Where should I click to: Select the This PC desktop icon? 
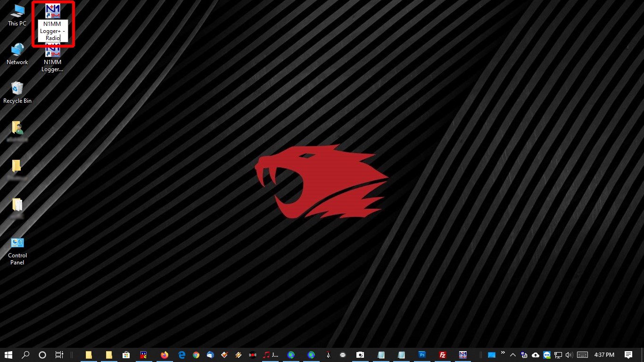(x=17, y=15)
